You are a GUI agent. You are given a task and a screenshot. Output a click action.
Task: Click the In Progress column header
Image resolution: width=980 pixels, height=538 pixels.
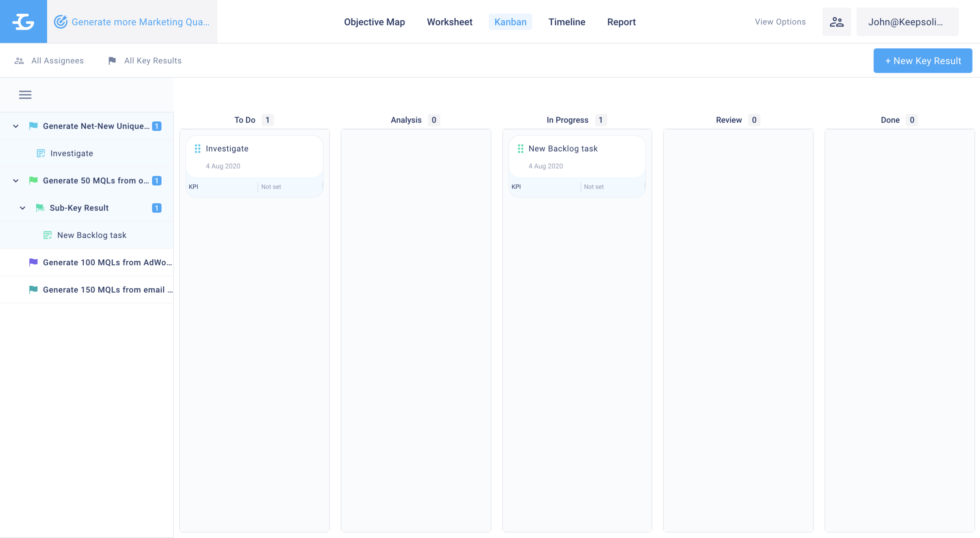point(567,120)
